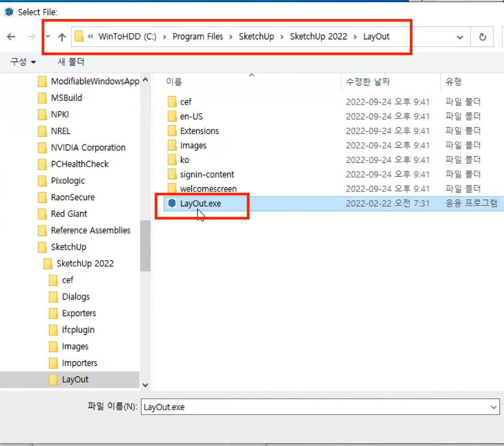This screenshot has width=504, height=446.
Task: Click the LayOut.exe application icon
Action: tap(172, 203)
